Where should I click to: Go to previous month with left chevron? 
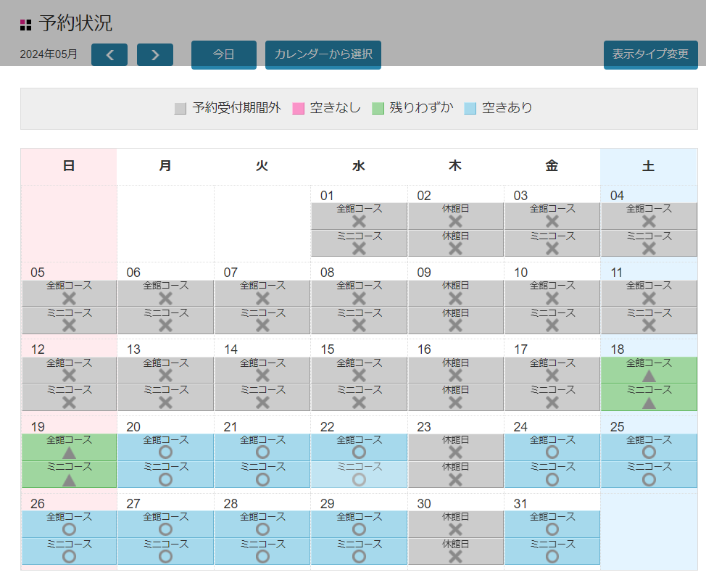pos(109,55)
